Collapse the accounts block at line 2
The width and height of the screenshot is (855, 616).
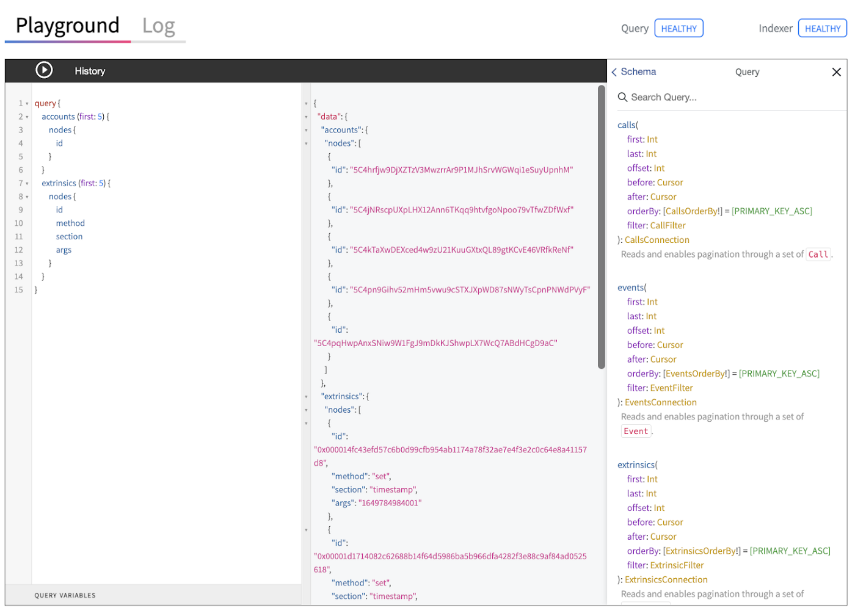[27, 117]
